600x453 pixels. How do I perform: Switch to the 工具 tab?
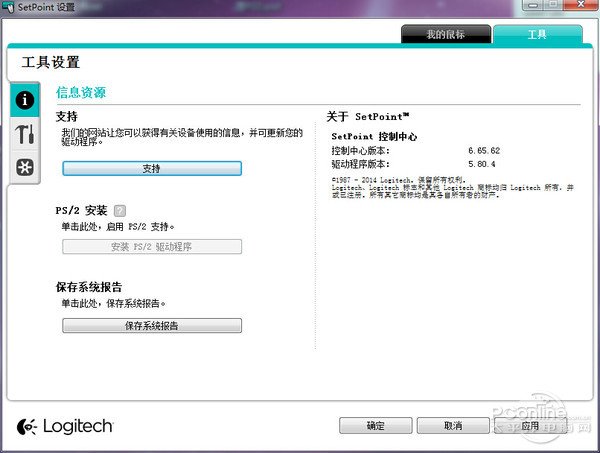[538, 34]
